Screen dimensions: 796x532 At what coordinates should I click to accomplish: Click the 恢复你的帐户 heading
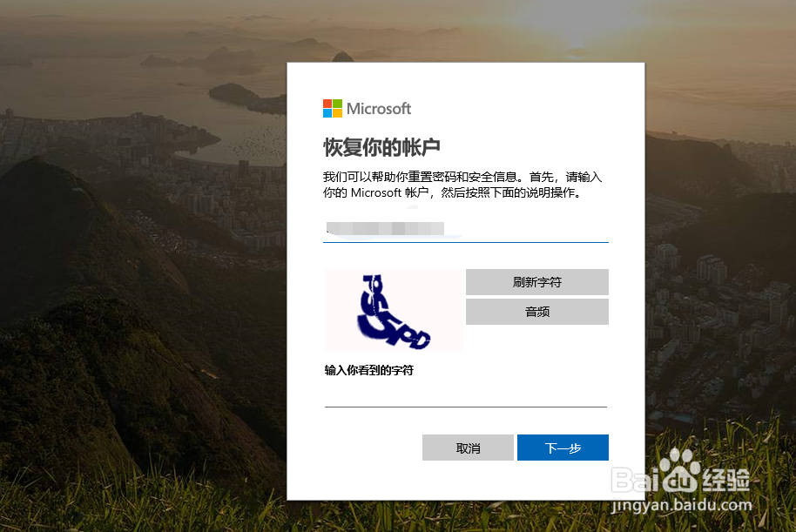coord(381,148)
